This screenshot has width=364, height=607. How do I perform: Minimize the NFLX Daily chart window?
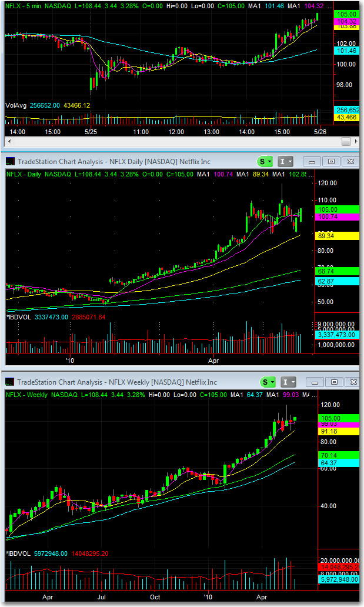[x=312, y=161]
